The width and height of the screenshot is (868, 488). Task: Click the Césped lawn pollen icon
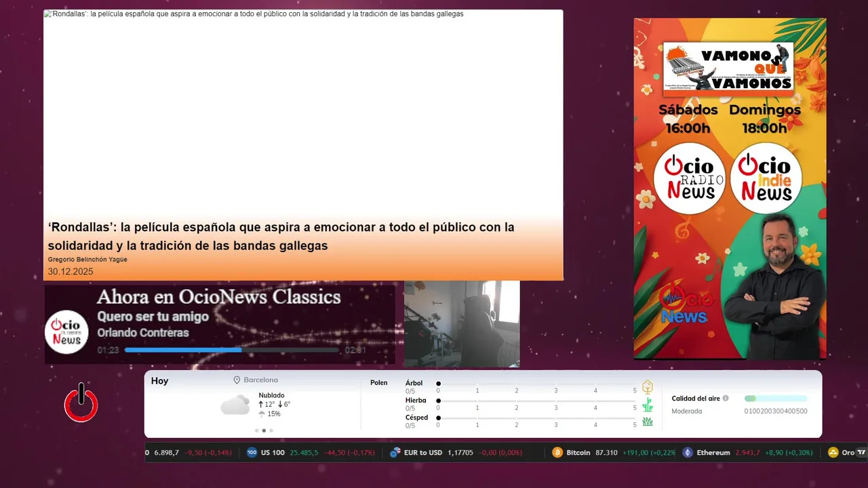tap(648, 422)
